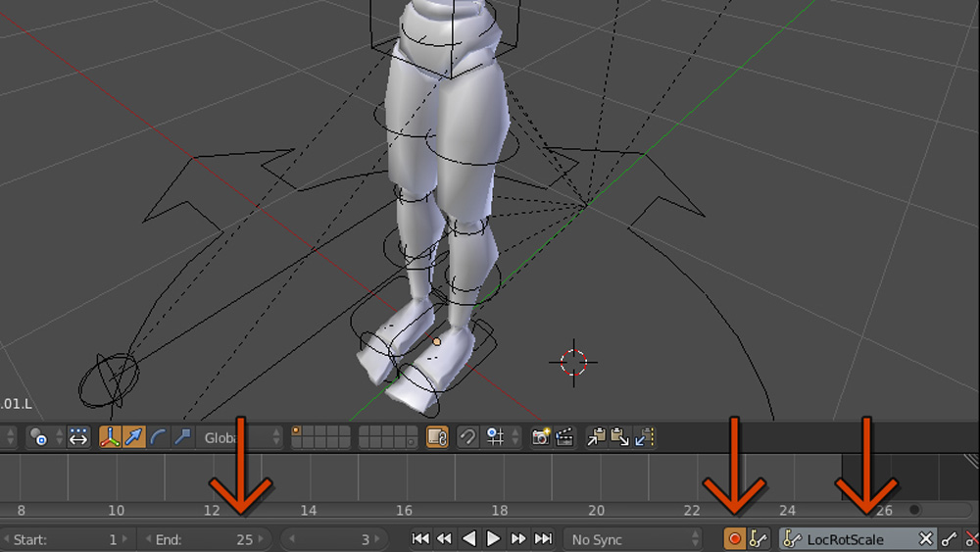Clear the LocRotScale keying set

[925, 539]
